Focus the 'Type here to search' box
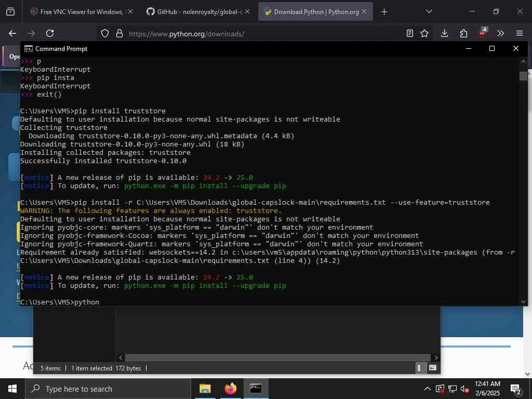532x399 pixels. [108, 389]
